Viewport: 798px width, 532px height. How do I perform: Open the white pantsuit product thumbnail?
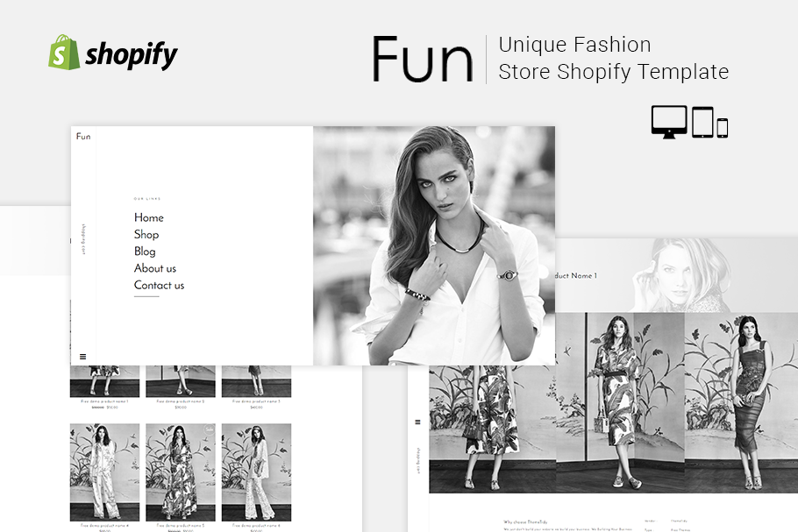pos(104,472)
